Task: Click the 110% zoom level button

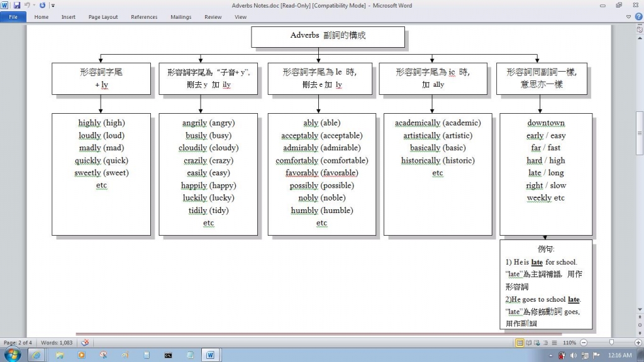Action: coord(569,343)
